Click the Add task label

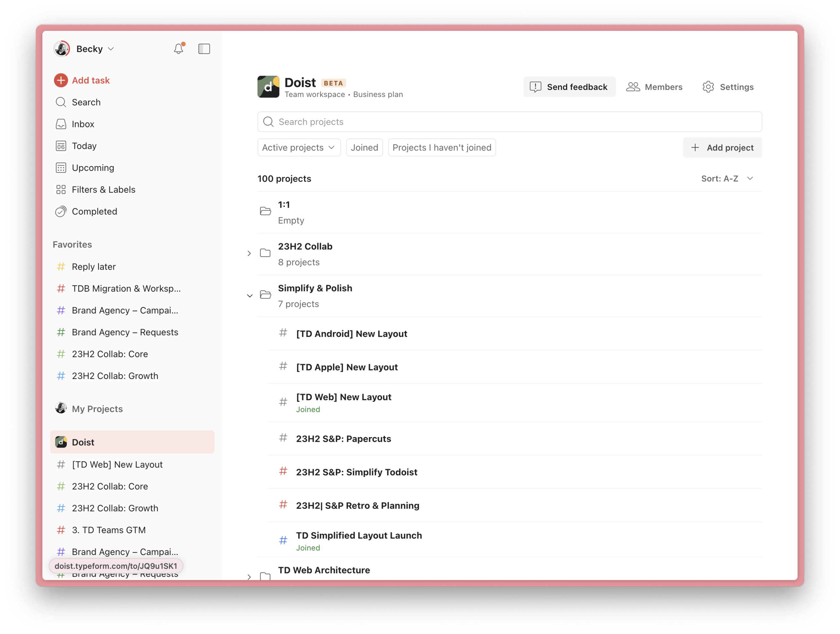[x=91, y=80]
